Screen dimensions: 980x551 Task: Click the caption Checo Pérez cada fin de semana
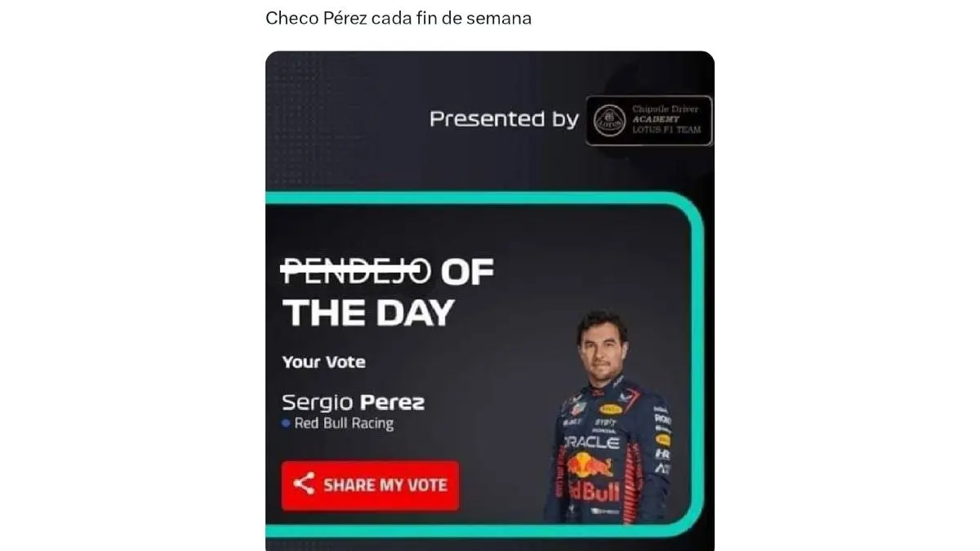pyautogui.click(x=399, y=18)
